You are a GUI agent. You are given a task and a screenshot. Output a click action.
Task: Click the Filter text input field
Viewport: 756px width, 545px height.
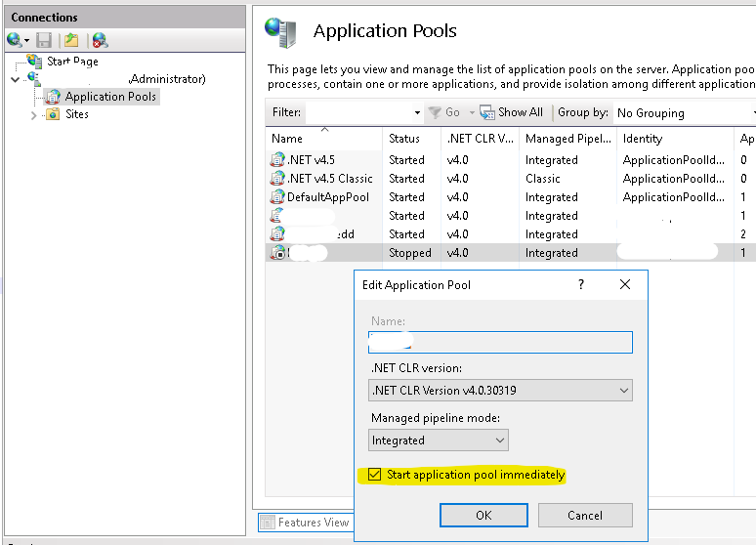tap(358, 113)
